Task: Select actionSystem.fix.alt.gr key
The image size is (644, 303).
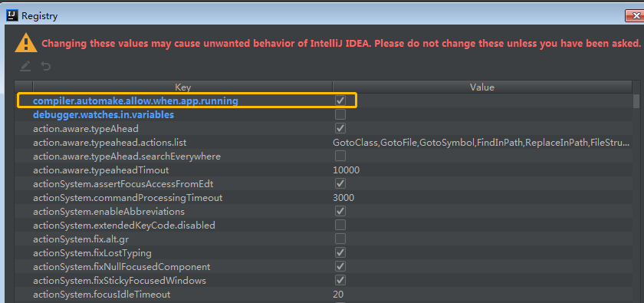Action: click(x=82, y=239)
